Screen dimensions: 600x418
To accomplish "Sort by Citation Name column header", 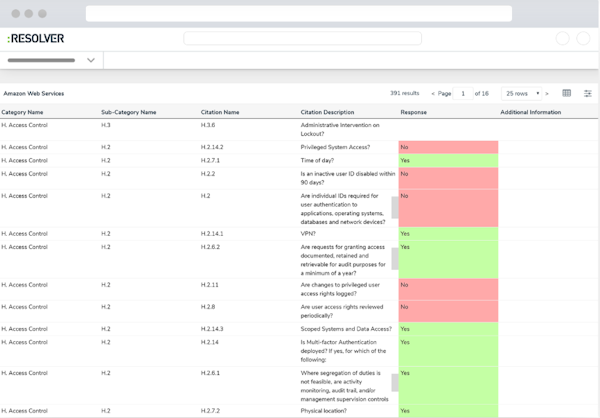I will (x=220, y=112).
